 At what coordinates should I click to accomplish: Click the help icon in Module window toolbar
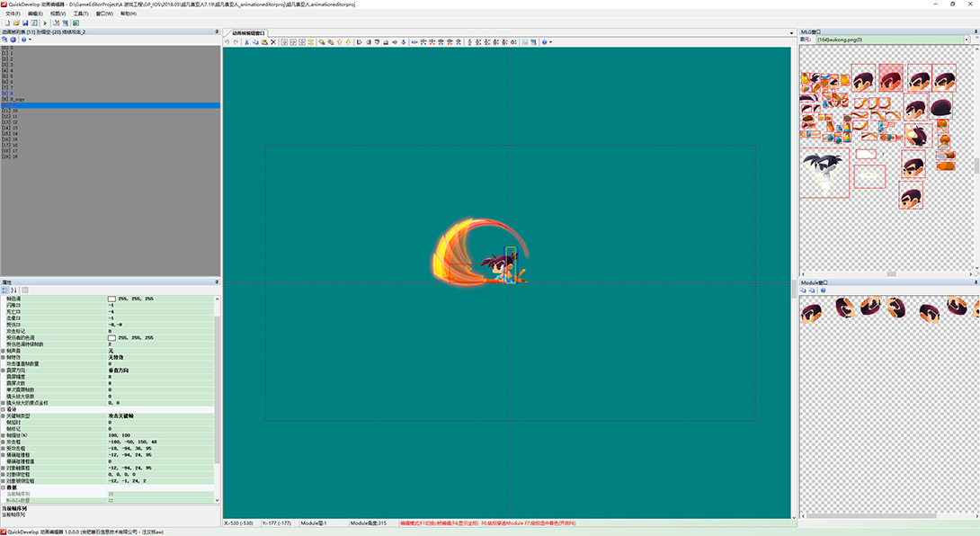coord(824,290)
